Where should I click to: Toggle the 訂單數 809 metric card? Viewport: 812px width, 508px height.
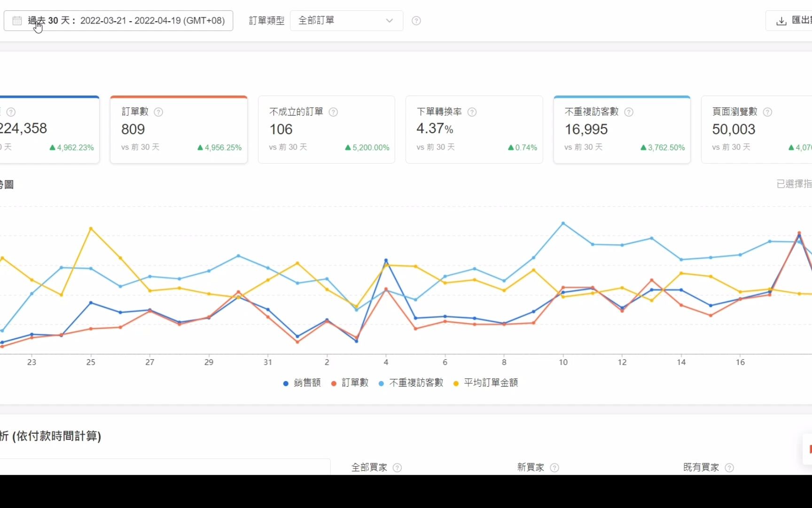(x=179, y=130)
